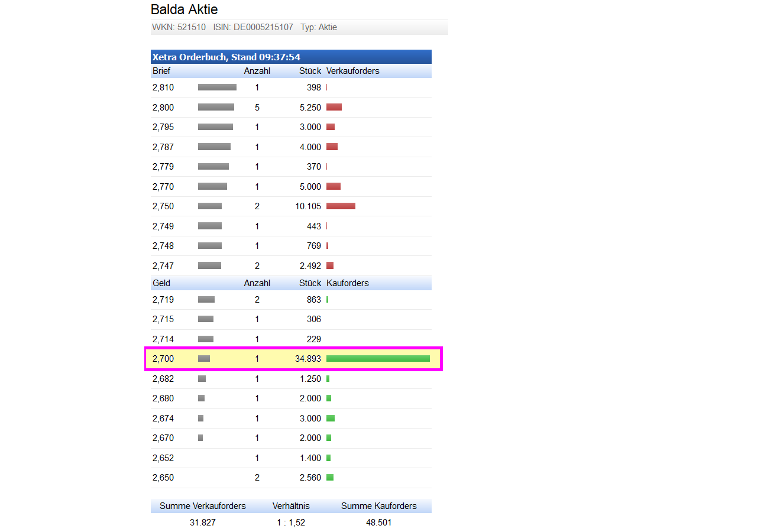Click the ask price 2,770
The image size is (764, 532).
click(163, 187)
